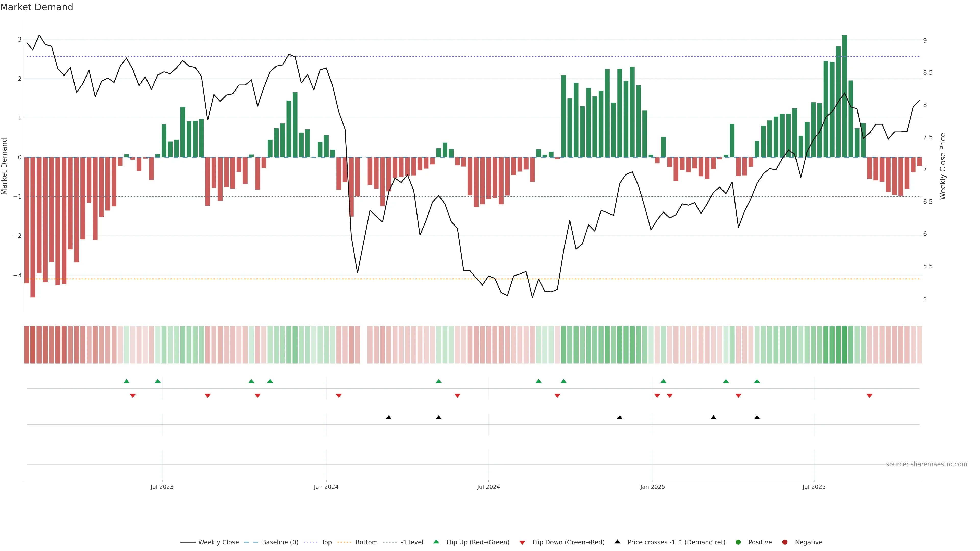Toggle the Top legend line entry
Image resolution: width=980 pixels, height=551 pixels.
(x=326, y=542)
